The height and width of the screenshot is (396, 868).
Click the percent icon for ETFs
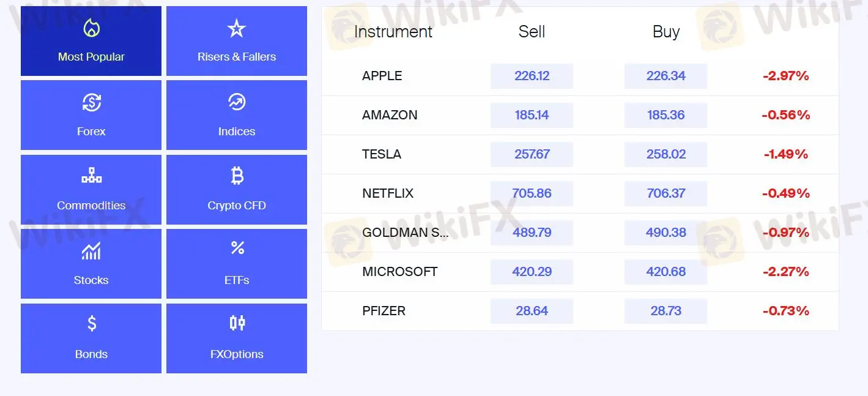pyautogui.click(x=237, y=248)
